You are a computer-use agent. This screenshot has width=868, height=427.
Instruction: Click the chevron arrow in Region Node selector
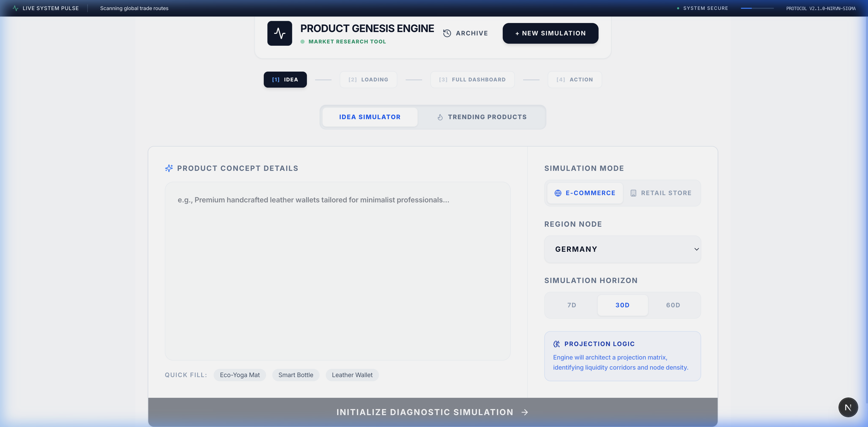pos(696,249)
